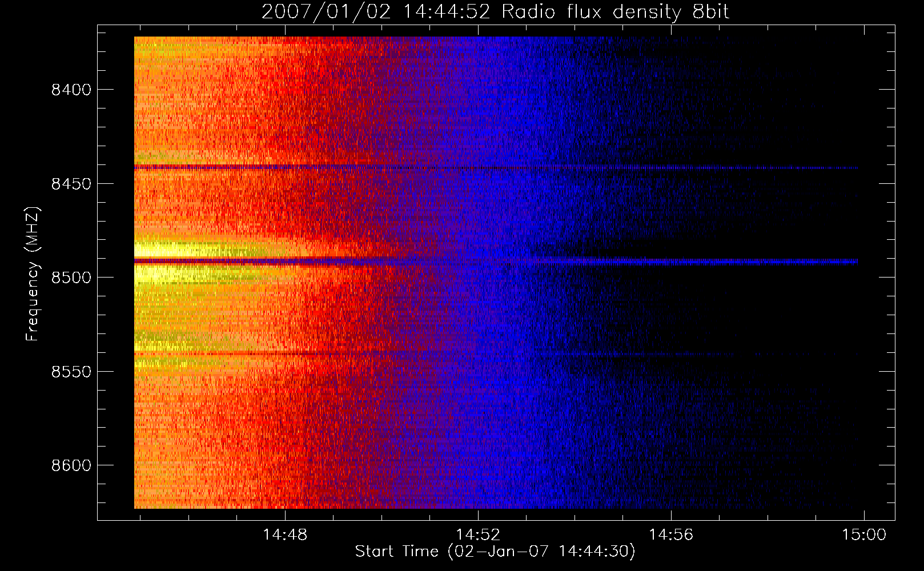
Task: Click the 14:48 time axis label
Action: tap(284, 534)
